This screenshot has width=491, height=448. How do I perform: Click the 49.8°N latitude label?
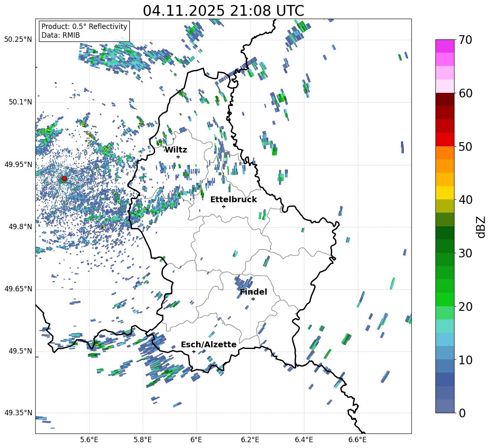tap(20, 227)
